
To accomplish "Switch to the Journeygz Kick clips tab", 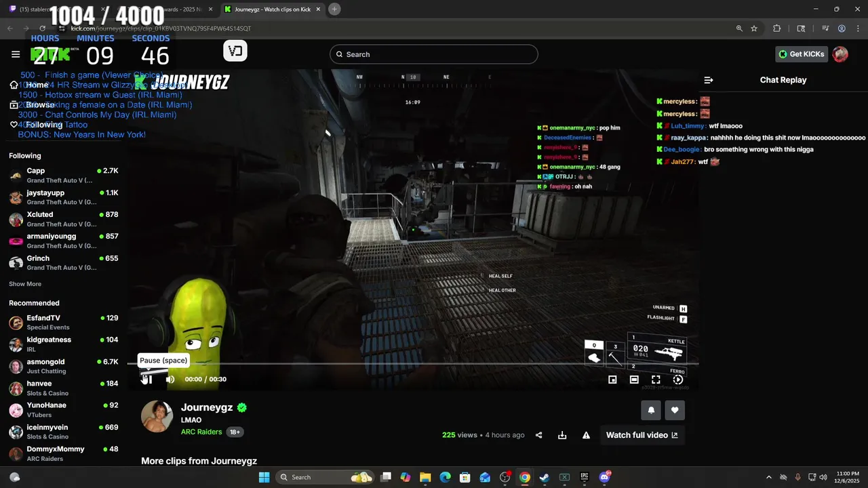I will click(x=271, y=9).
